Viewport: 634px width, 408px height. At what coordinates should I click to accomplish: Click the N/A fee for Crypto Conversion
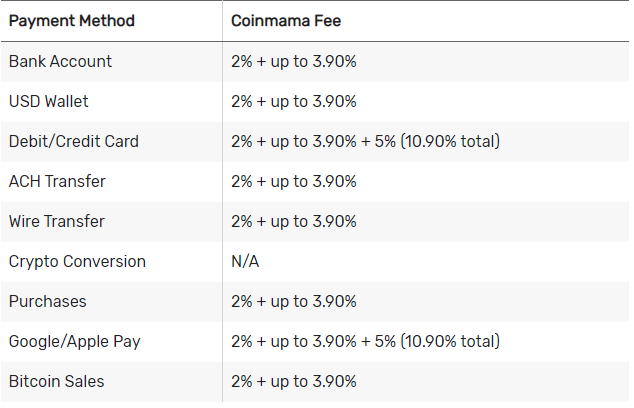pyautogui.click(x=245, y=262)
